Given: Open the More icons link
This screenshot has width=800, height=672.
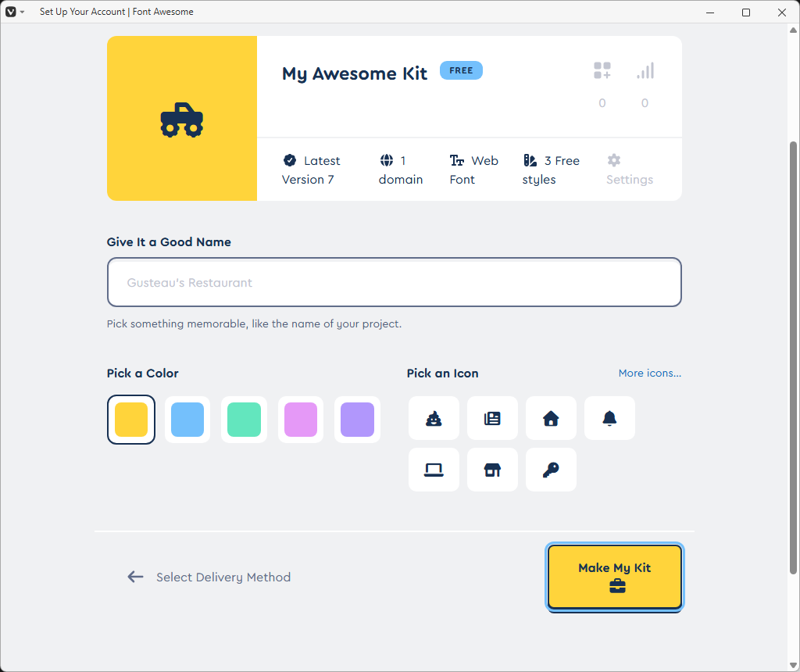Looking at the screenshot, I should tap(649, 373).
